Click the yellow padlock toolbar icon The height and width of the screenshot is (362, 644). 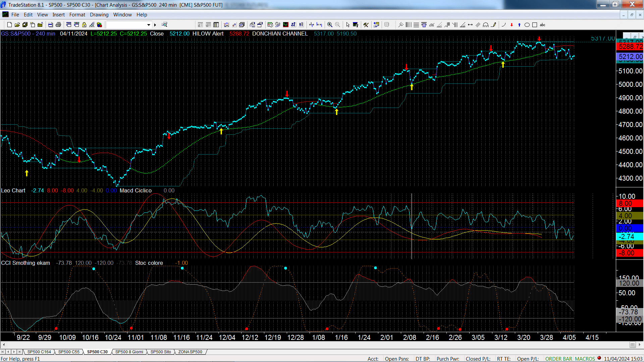tap(84, 25)
